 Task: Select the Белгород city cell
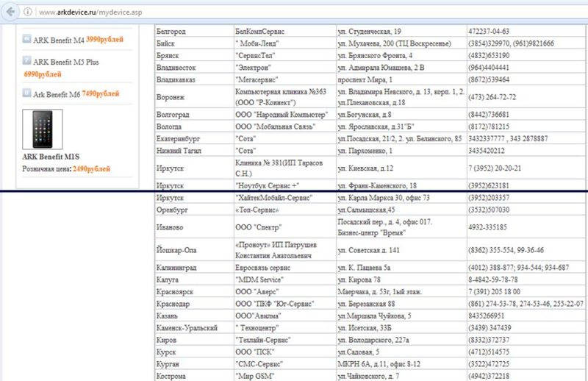coord(194,31)
